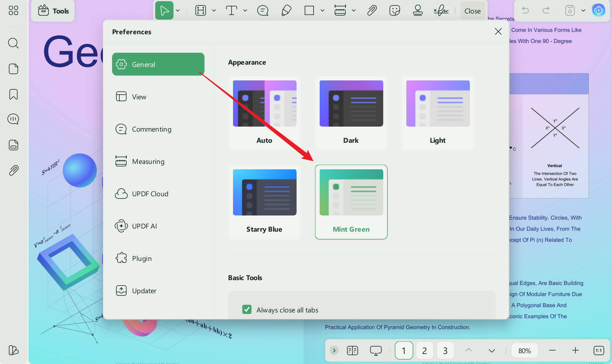Click the Close button in toolbar
612x364 pixels.
(x=473, y=11)
